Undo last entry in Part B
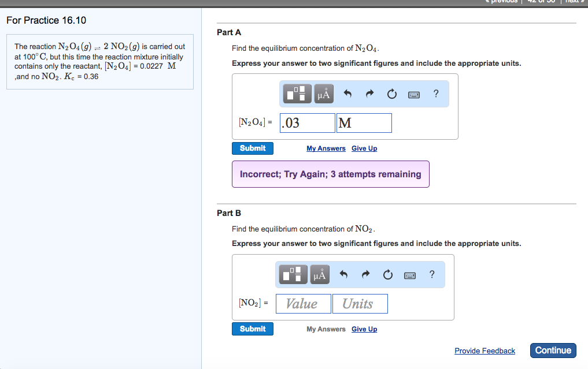Screen dimensions: 588x369 343,275
